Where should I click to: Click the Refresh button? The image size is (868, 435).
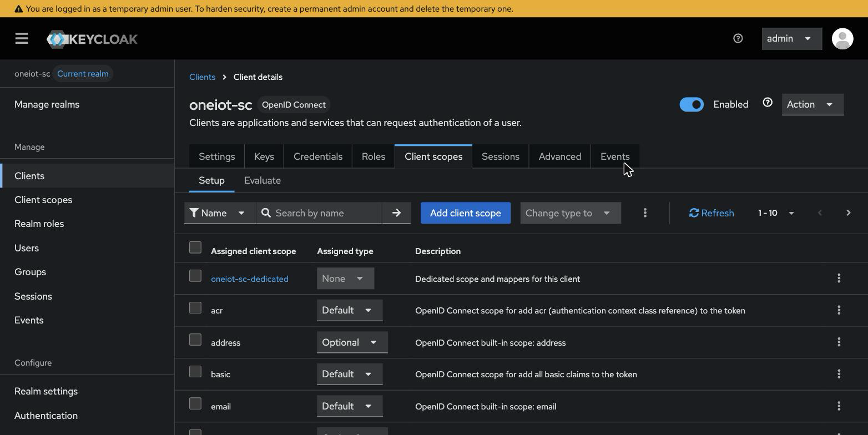click(711, 213)
